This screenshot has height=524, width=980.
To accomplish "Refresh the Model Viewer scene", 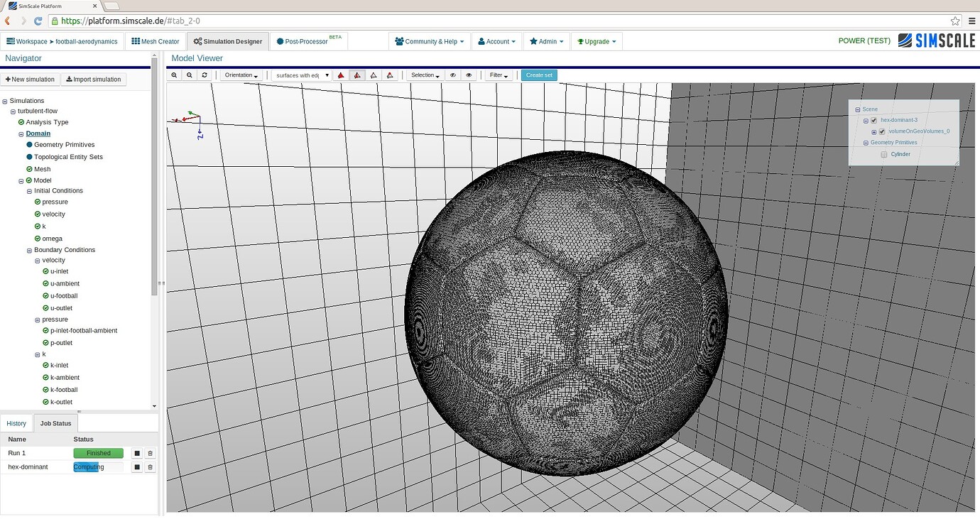I will (x=205, y=75).
